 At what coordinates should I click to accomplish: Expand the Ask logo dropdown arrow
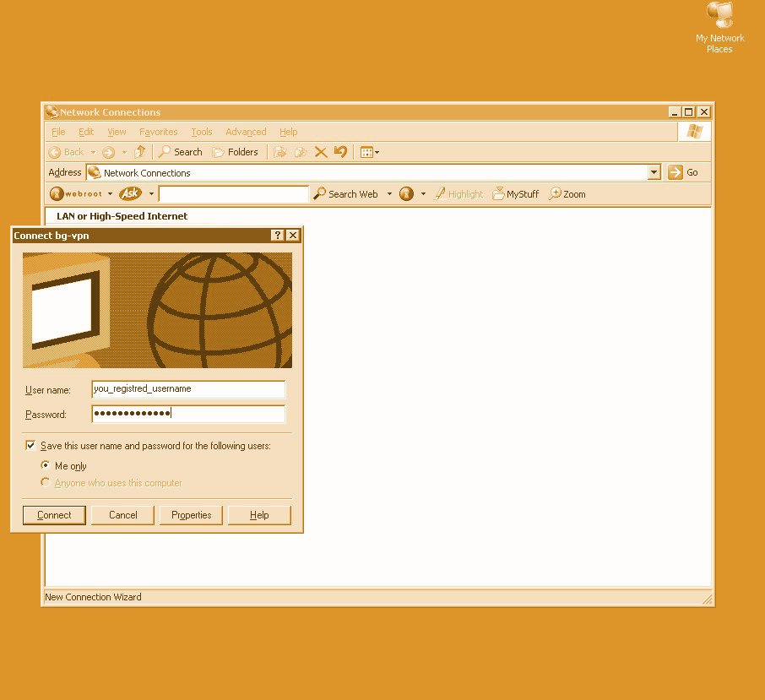pyautogui.click(x=151, y=194)
